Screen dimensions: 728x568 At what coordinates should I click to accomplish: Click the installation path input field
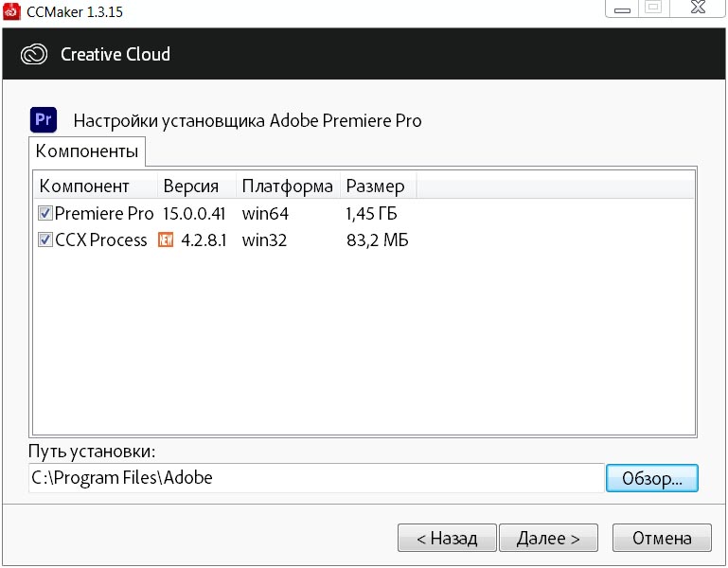tap(315, 478)
